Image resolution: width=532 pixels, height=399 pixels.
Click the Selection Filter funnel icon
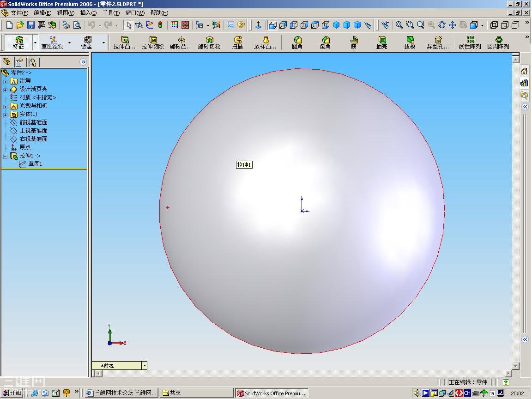click(x=139, y=25)
